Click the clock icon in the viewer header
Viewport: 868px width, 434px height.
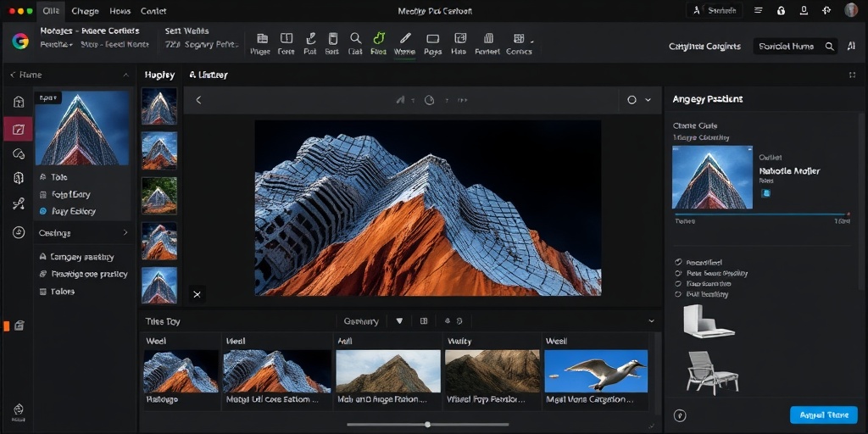point(429,100)
